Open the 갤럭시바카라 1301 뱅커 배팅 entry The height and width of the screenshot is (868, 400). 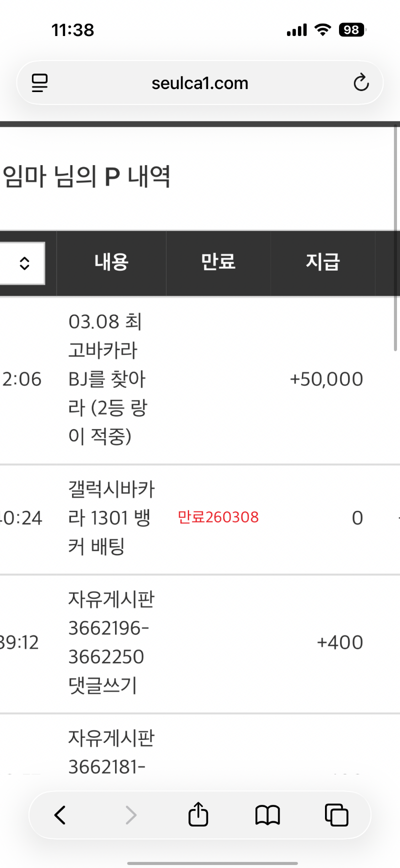point(111,518)
